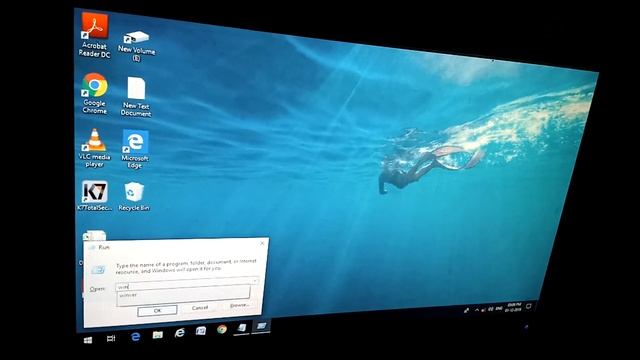Select Microsoft Edge desktop shortcut
This screenshot has height=360, width=640.
[135, 149]
